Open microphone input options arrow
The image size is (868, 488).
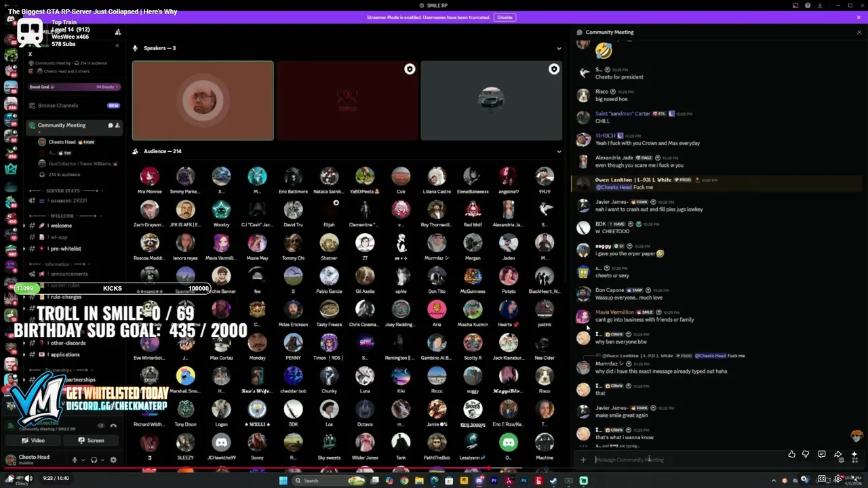83,460
